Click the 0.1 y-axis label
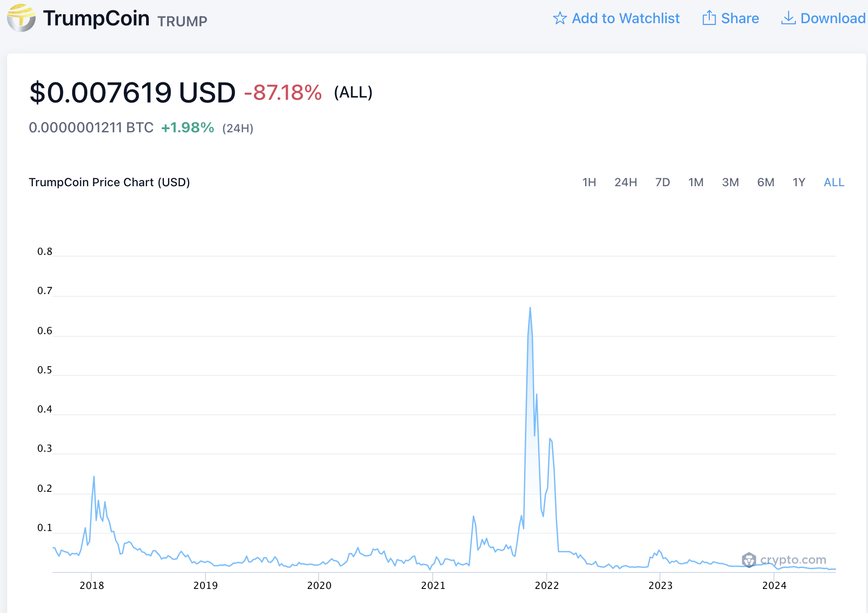The width and height of the screenshot is (868, 613). (x=45, y=528)
